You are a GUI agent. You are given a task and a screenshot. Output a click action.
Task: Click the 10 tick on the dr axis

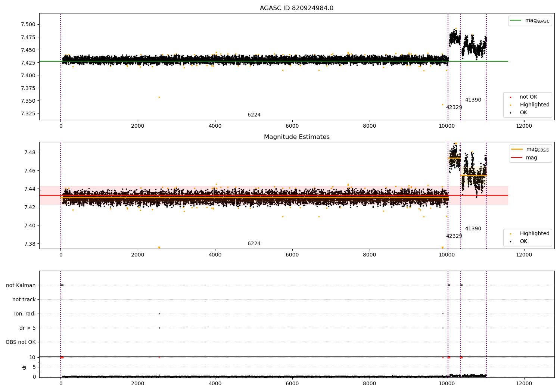[x=32, y=357]
